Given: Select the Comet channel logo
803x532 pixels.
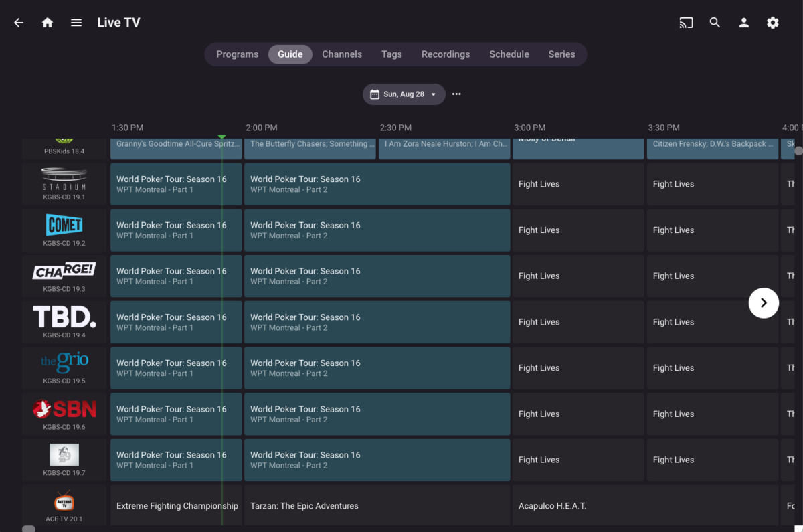Looking at the screenshot, I should point(64,225).
